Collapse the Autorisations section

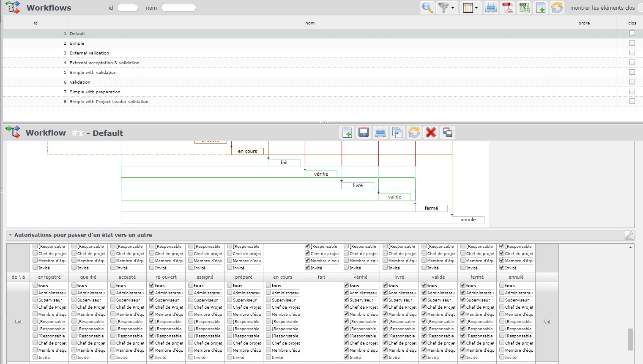click(x=10, y=235)
